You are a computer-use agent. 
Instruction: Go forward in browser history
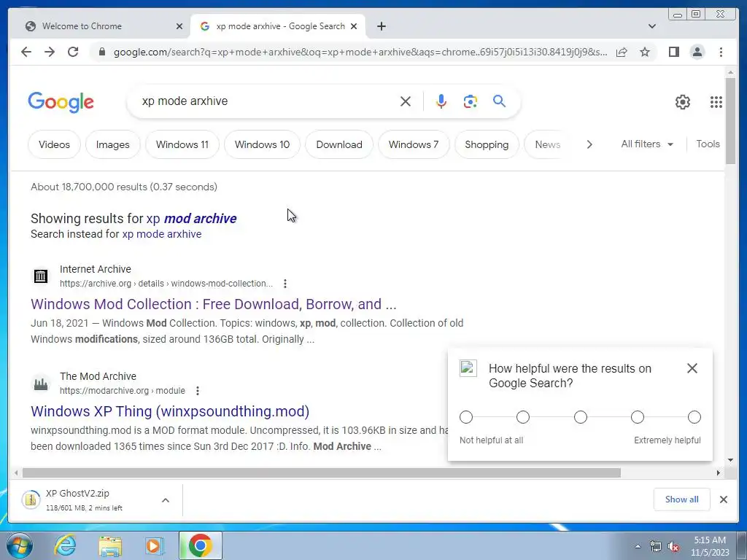click(x=50, y=52)
